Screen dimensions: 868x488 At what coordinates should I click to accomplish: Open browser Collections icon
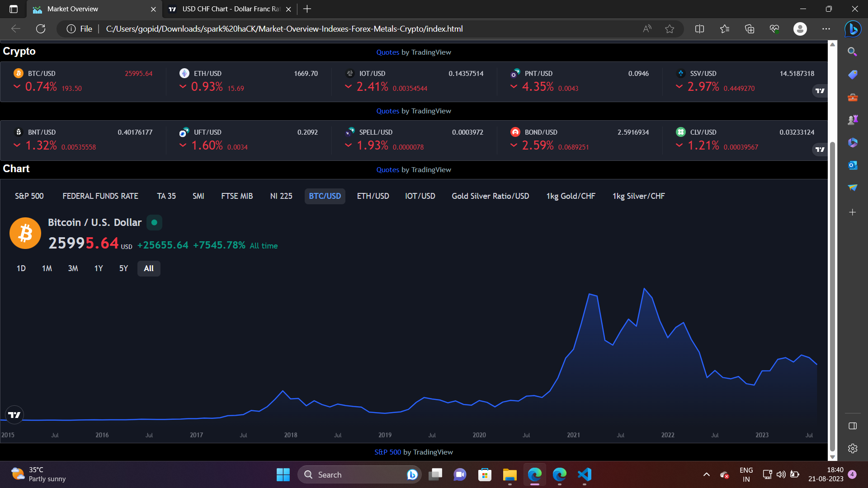(x=750, y=29)
